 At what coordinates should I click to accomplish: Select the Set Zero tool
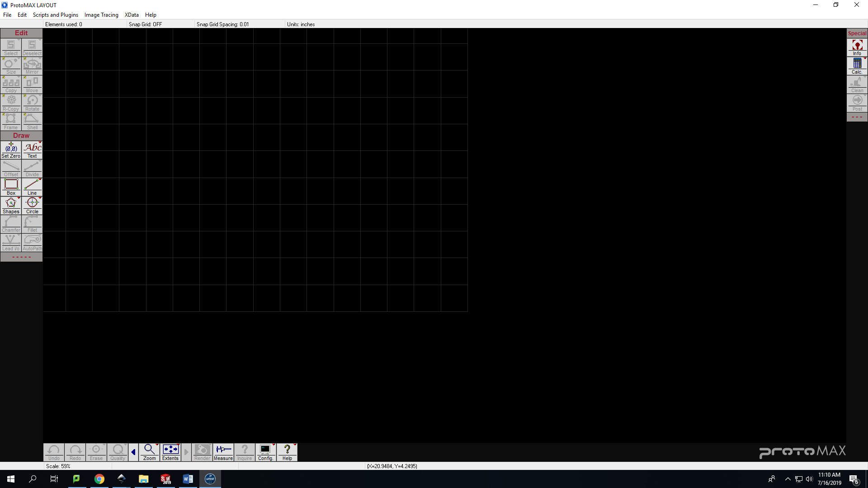pyautogui.click(x=11, y=150)
